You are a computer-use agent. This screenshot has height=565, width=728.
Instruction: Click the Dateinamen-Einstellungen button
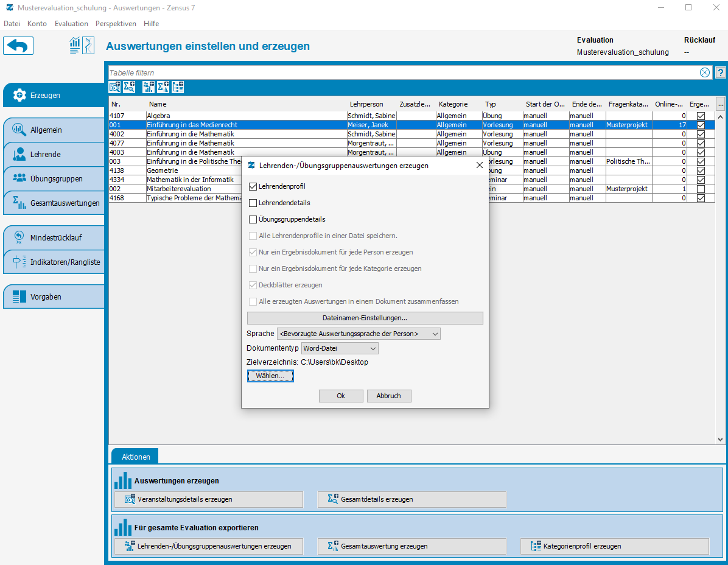click(365, 318)
